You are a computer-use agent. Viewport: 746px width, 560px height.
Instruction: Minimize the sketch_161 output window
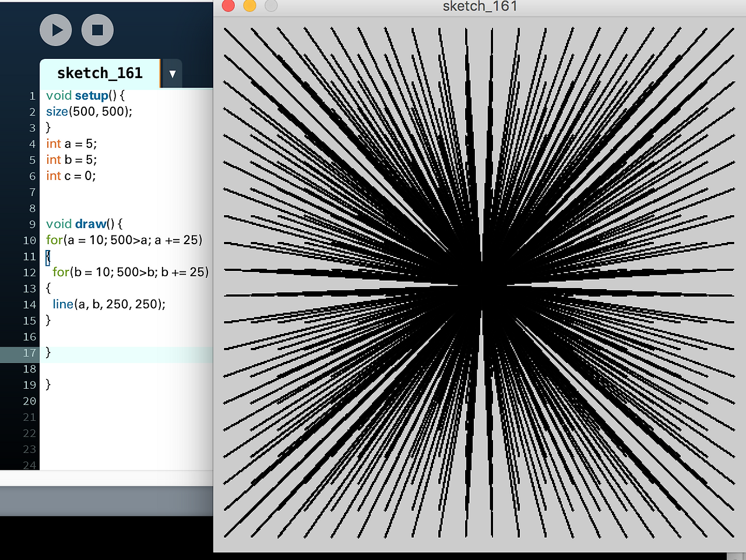click(249, 6)
